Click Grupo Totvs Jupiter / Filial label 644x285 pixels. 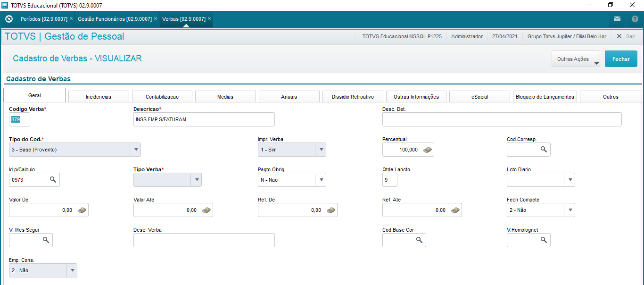[x=567, y=36]
